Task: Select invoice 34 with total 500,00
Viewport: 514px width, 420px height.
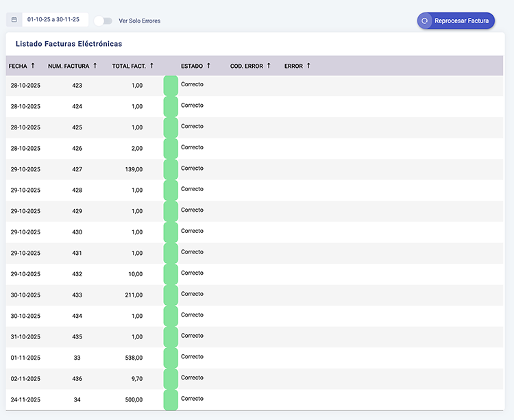Action: (x=77, y=399)
